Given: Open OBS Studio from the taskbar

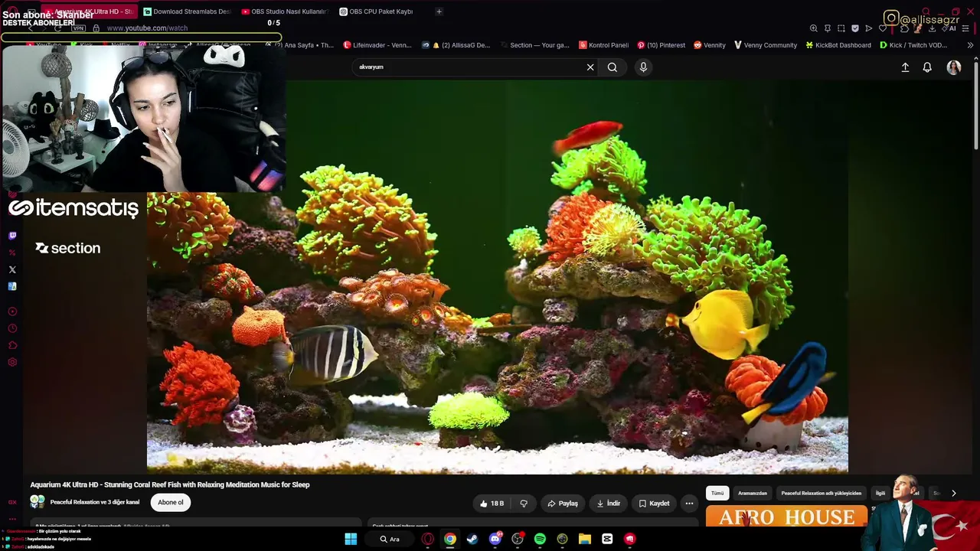Looking at the screenshot, I should point(518,539).
